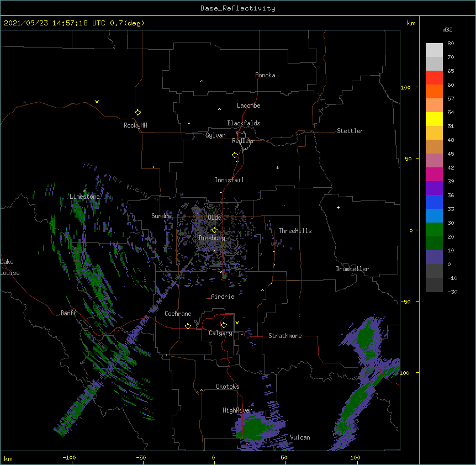Image resolution: width=476 pixels, height=465 pixels.
Task: Click the RockyMH label
Action: pyautogui.click(x=135, y=125)
